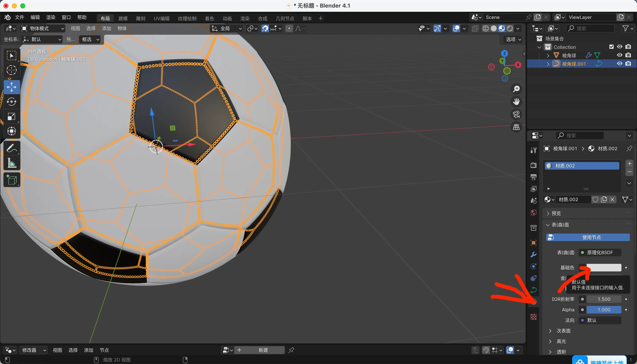Screen dimensions: 637x364
Task: Uncheck the Collection exclude checkbox
Action: tap(611, 47)
